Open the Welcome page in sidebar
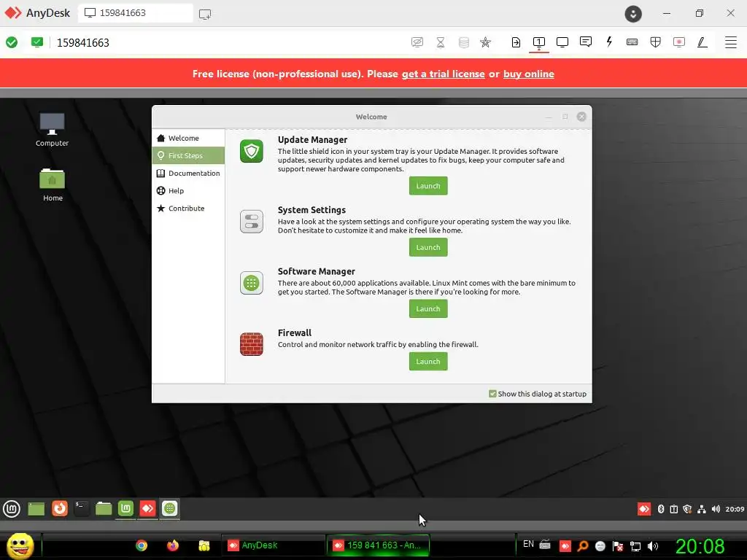Image resolution: width=747 pixels, height=560 pixels. (189, 138)
